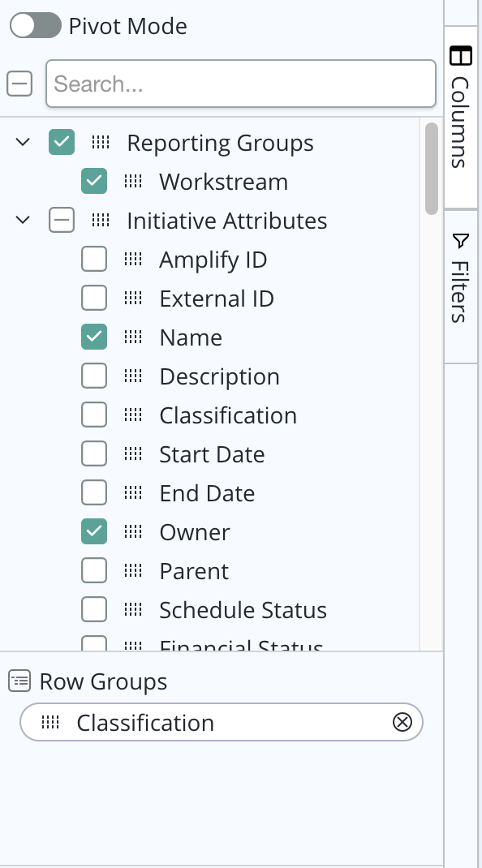Click drag handle icon for Description
Viewport: 482px width, 868px height.
click(133, 376)
